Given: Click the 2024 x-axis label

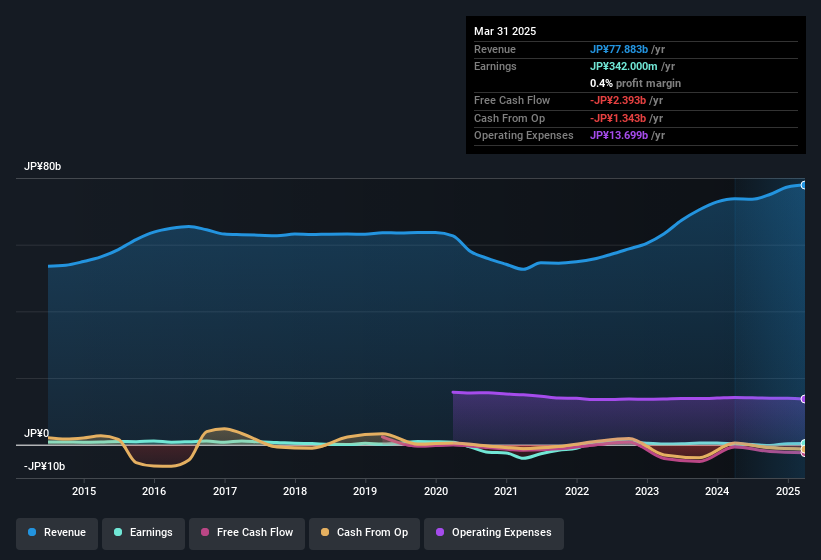Looking at the screenshot, I should click(x=717, y=491).
